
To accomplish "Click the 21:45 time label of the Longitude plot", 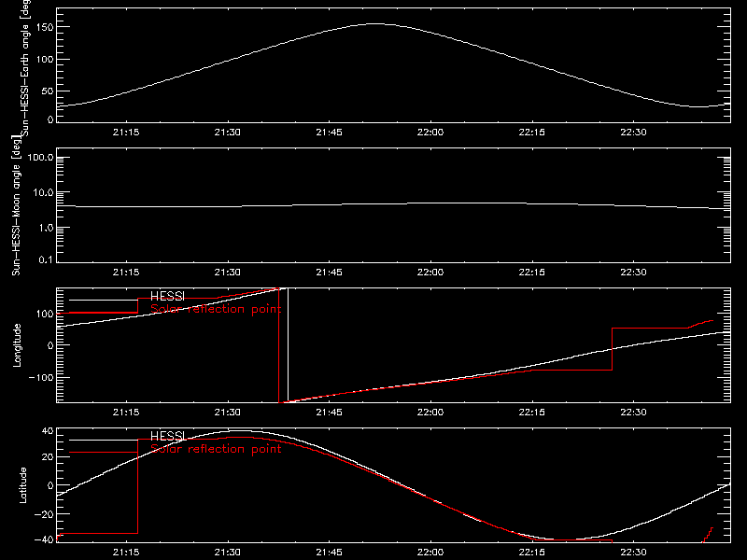I will point(330,413).
